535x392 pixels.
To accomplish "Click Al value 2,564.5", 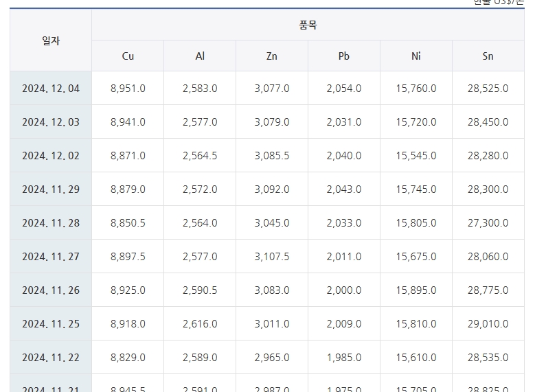I will tap(200, 156).
